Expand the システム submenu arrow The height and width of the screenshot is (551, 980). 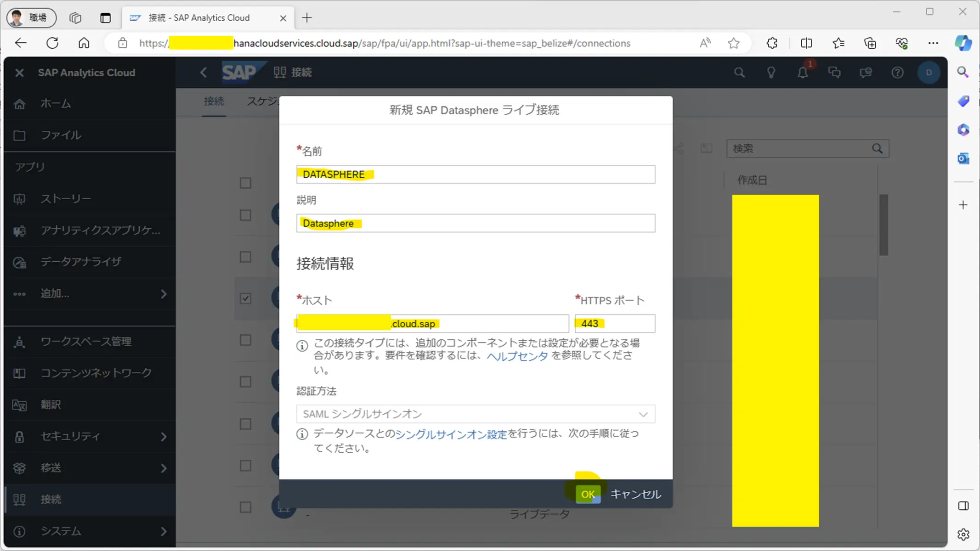164,532
